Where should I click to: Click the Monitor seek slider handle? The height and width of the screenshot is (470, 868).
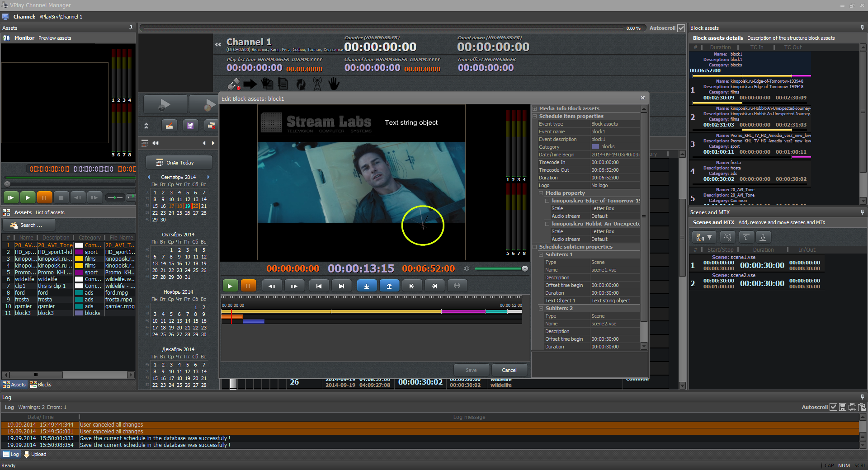7,184
